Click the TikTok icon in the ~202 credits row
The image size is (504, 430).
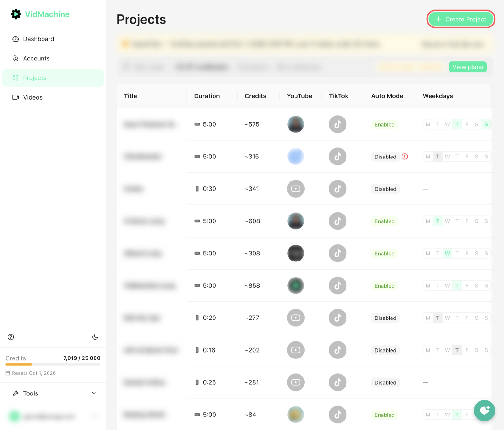338,350
